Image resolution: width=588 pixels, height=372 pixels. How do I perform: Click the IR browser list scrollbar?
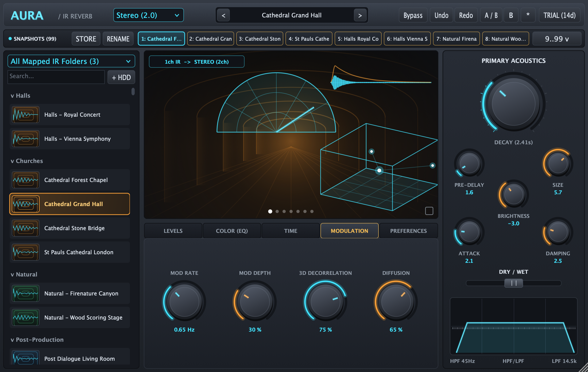click(x=133, y=92)
